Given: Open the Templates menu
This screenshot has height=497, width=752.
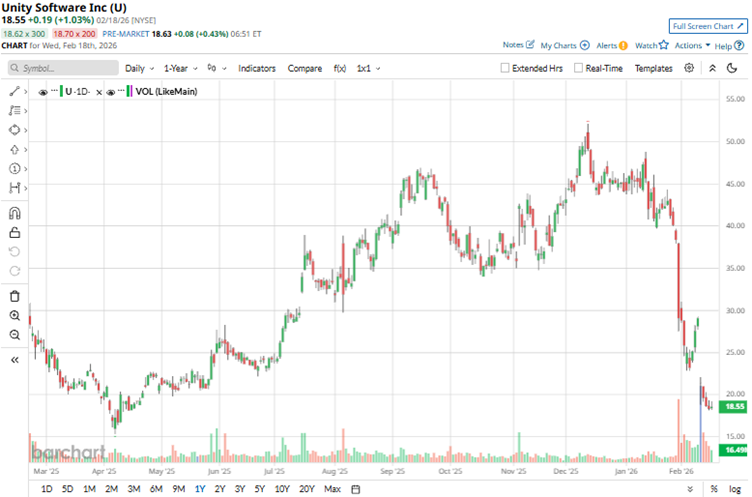Looking at the screenshot, I should pos(654,69).
